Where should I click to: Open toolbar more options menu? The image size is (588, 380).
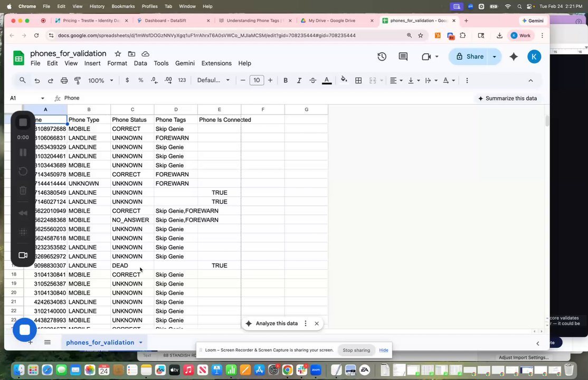pyautogui.click(x=467, y=80)
